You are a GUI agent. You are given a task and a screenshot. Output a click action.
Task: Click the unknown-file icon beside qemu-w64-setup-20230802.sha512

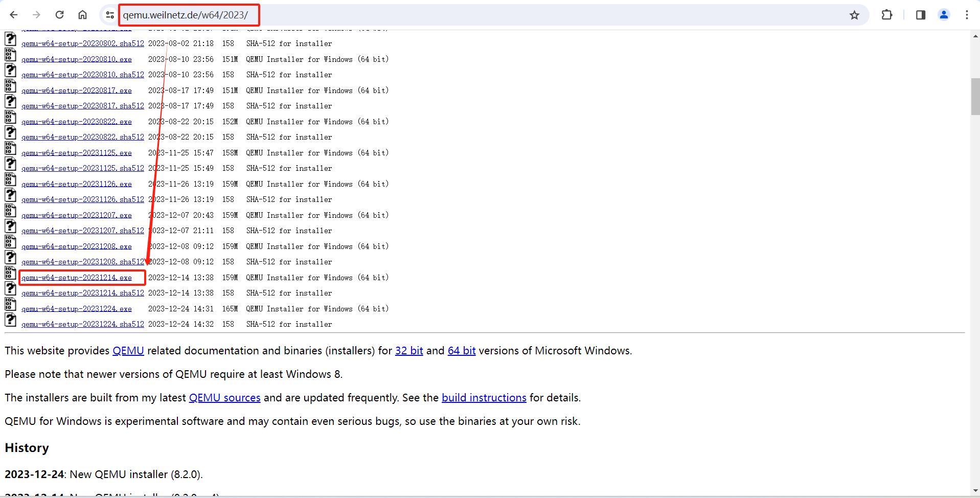coord(10,39)
